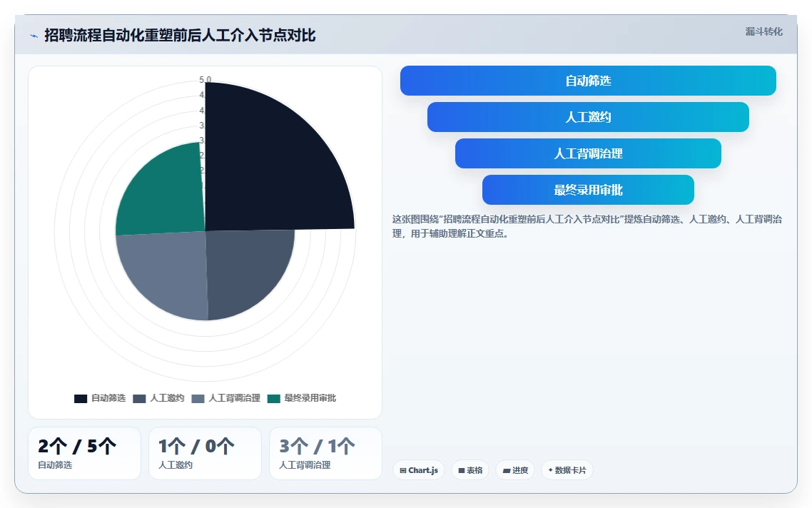This screenshot has width=812, height=508.
Task: Click the 最终录用审批 legend color box
Action: pyautogui.click(x=274, y=398)
